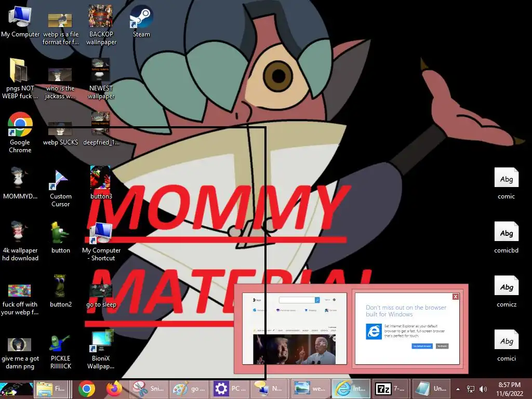Switch to the Paint 'go ...' window

tap(189, 389)
